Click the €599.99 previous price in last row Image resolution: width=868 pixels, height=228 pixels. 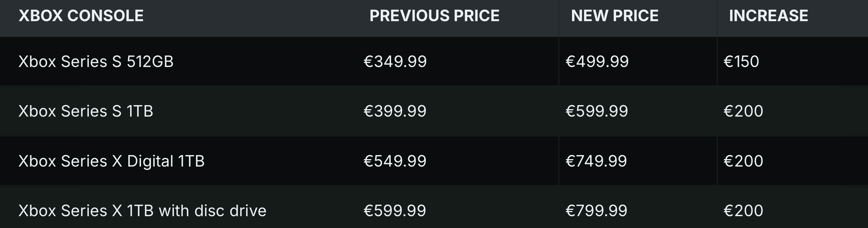pyautogui.click(x=395, y=211)
